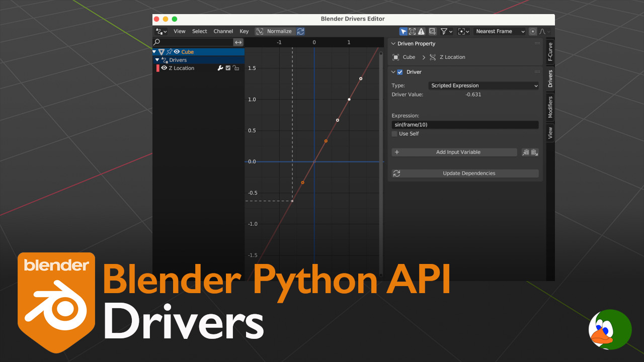Click the wrench icon on Z Location channel
The width and height of the screenshot is (644, 362).
click(x=220, y=68)
